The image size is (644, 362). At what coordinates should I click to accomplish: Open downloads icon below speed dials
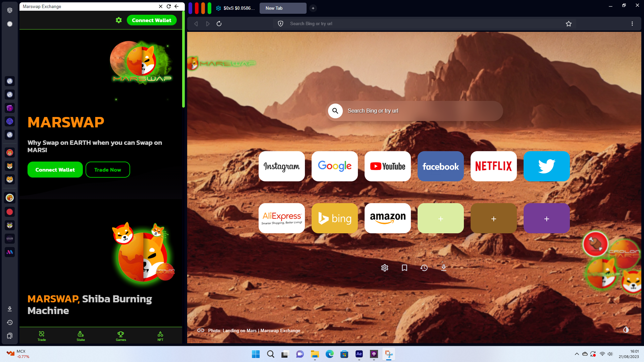click(x=443, y=268)
